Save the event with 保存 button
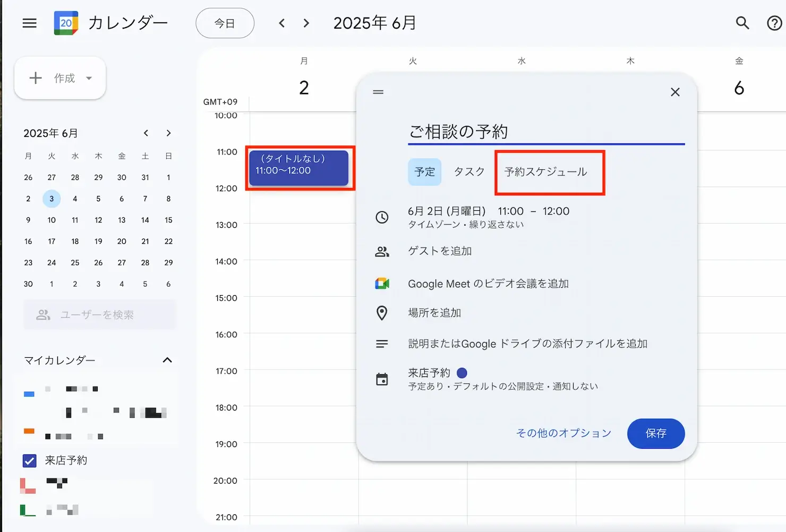 pos(656,433)
